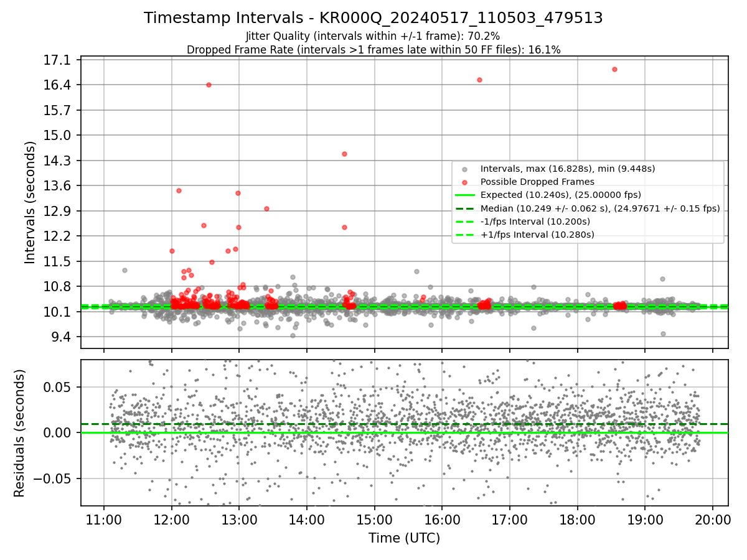Select legend entry '+1/fps Interval (10.280s)'
This screenshot has height=560, width=747.
[537, 235]
